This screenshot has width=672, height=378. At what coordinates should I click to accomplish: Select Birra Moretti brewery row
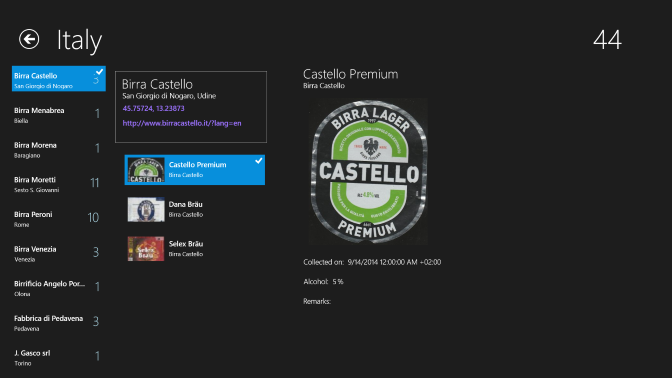point(59,184)
